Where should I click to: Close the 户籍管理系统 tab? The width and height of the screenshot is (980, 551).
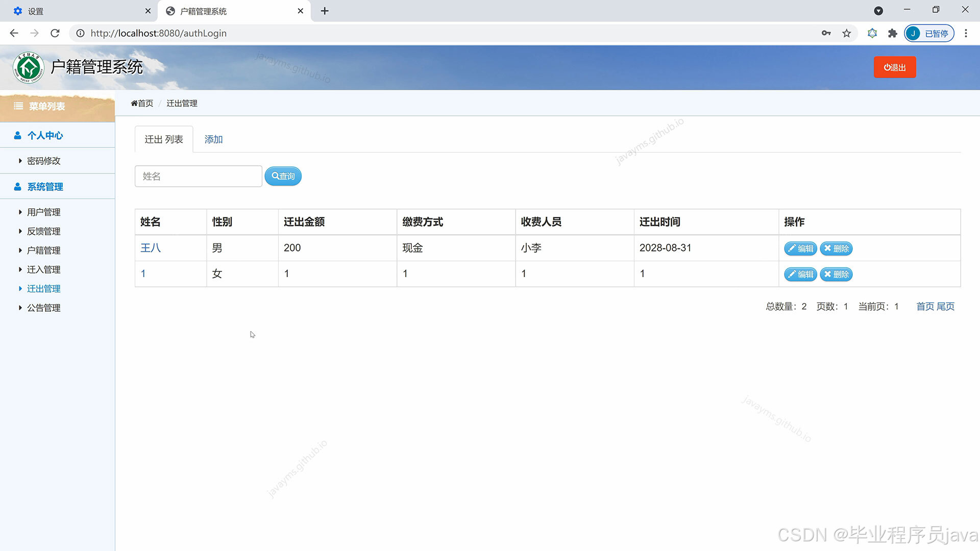point(301,11)
